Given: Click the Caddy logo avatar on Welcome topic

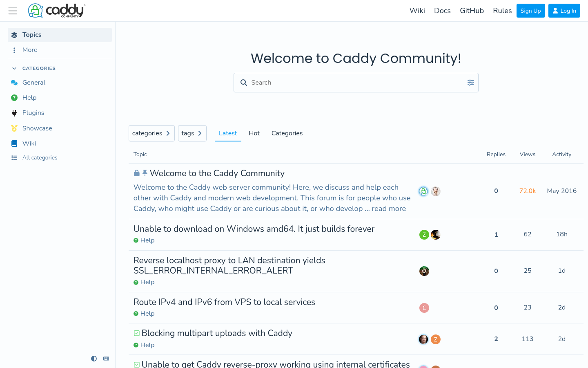Looking at the screenshot, I should (423, 191).
